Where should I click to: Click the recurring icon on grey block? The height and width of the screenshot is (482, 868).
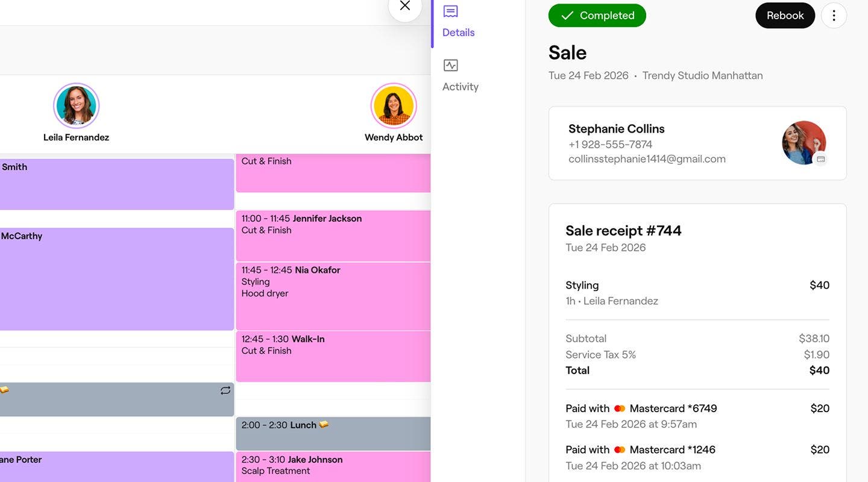pos(225,390)
